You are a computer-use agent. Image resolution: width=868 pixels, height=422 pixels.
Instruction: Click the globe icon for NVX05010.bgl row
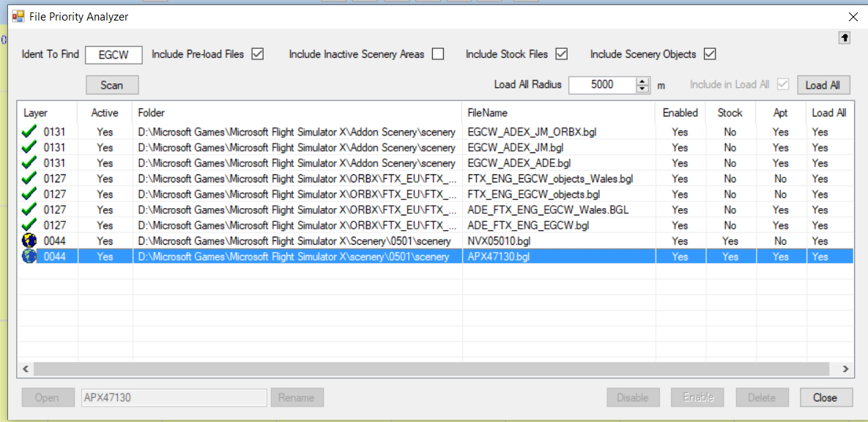pos(29,241)
